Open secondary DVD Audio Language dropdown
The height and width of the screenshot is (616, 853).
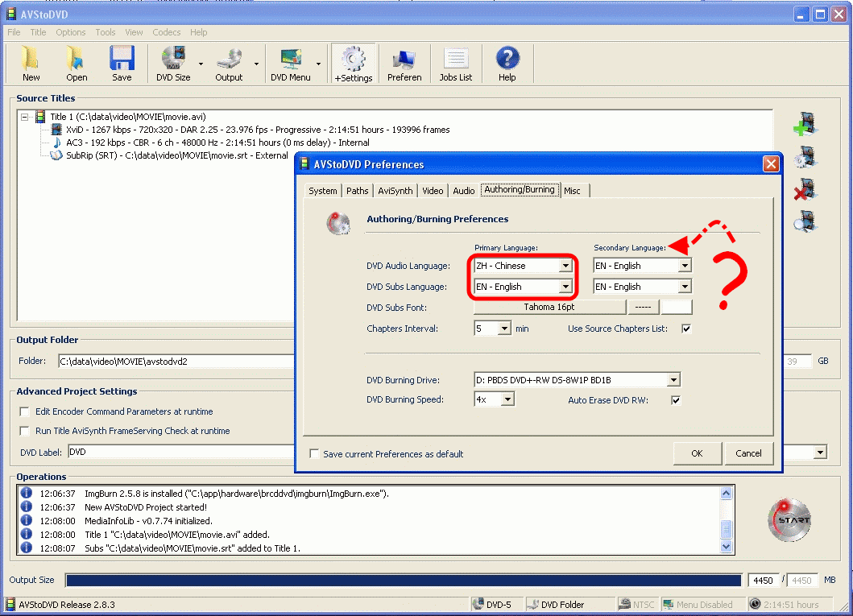[x=685, y=265]
